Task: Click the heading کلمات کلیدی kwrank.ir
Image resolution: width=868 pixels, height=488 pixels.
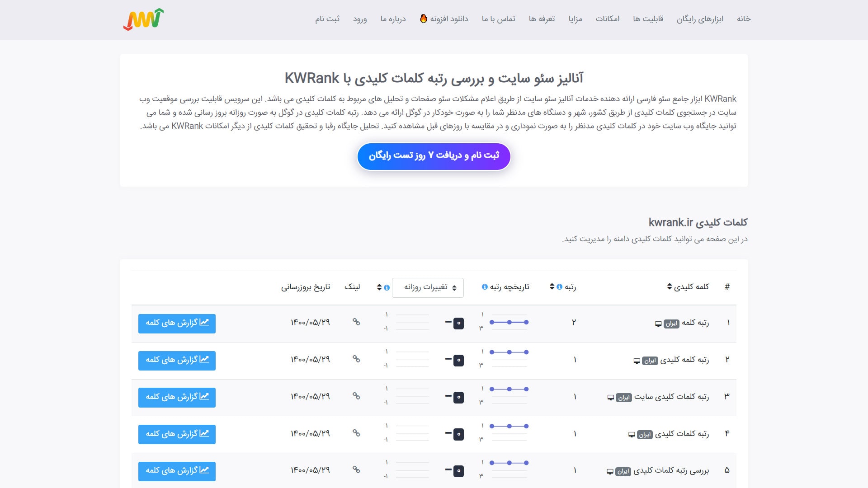Action: [698, 222]
